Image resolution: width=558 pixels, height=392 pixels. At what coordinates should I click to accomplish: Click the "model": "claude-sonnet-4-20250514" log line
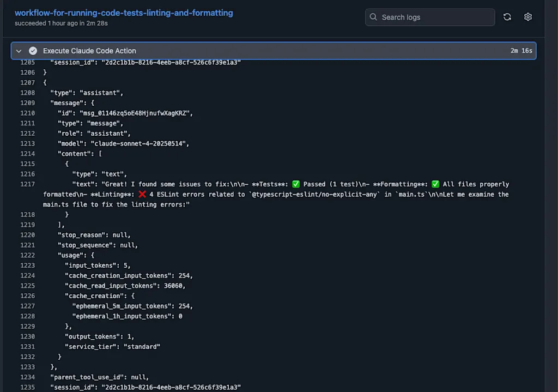123,143
